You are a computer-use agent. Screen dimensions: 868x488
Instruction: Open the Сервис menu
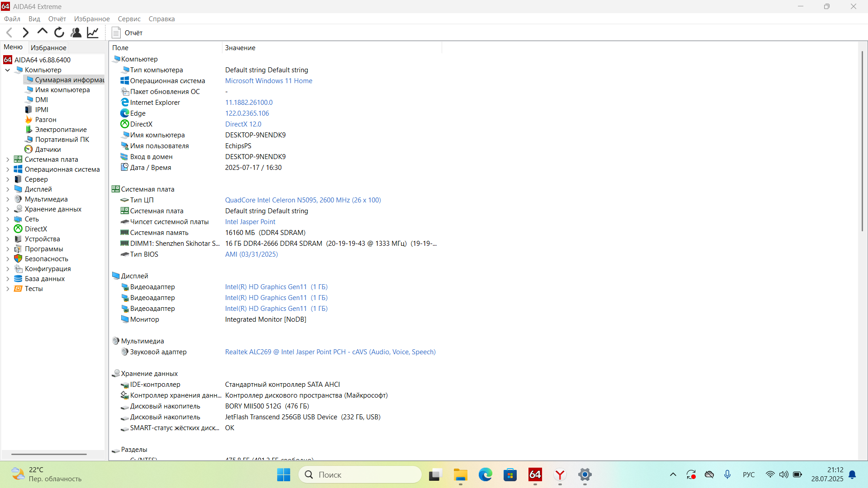[129, 19]
